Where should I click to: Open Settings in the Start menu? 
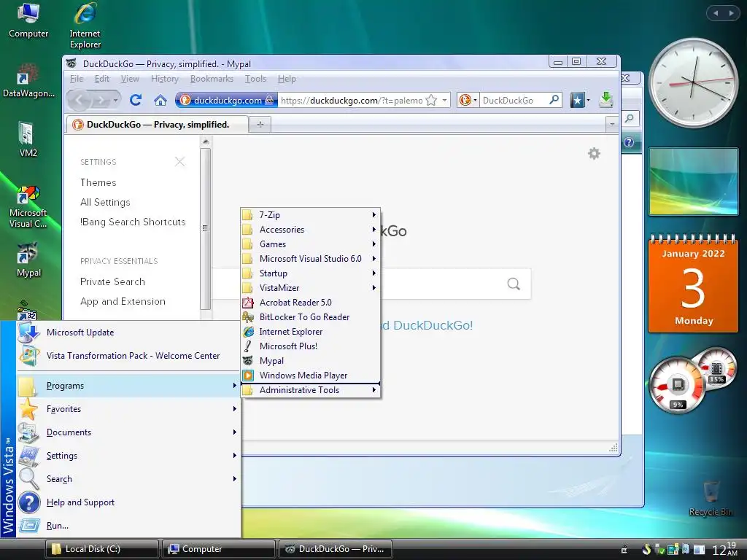[x=128, y=456]
